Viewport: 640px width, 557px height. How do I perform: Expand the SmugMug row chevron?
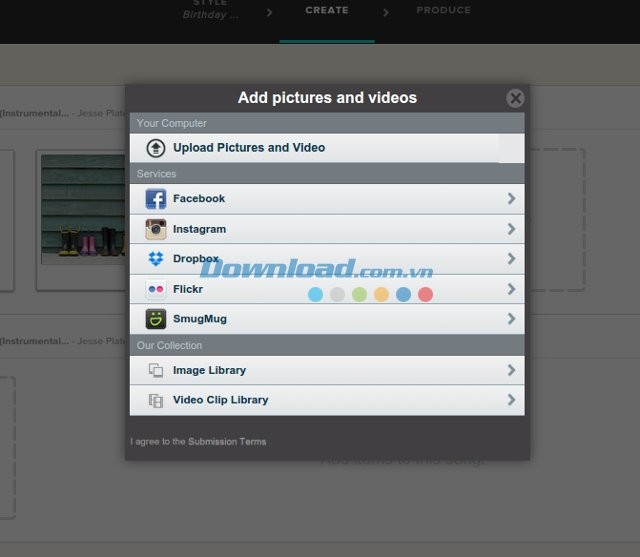click(x=511, y=319)
